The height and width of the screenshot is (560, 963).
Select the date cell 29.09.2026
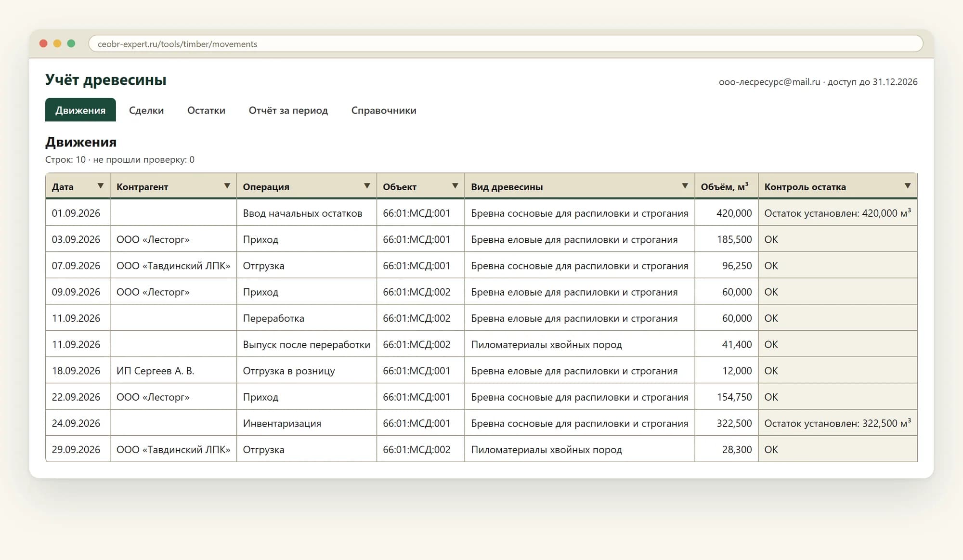[78, 449]
